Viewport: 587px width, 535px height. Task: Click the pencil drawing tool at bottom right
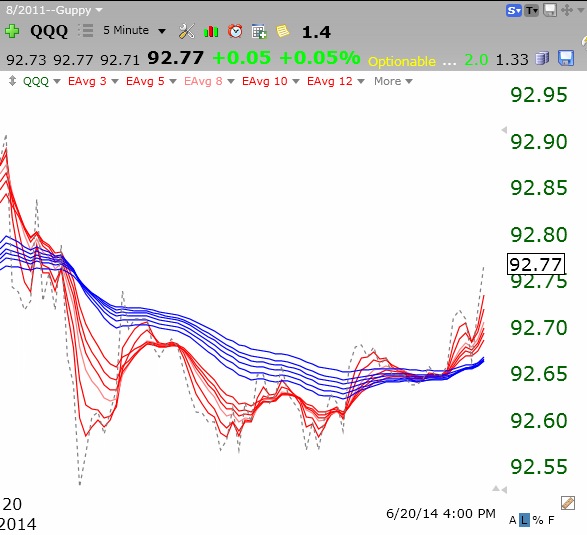(568, 503)
